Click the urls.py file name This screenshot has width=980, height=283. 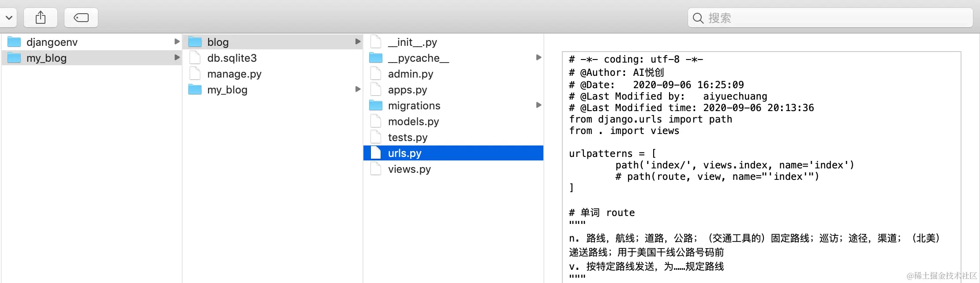pyautogui.click(x=405, y=153)
